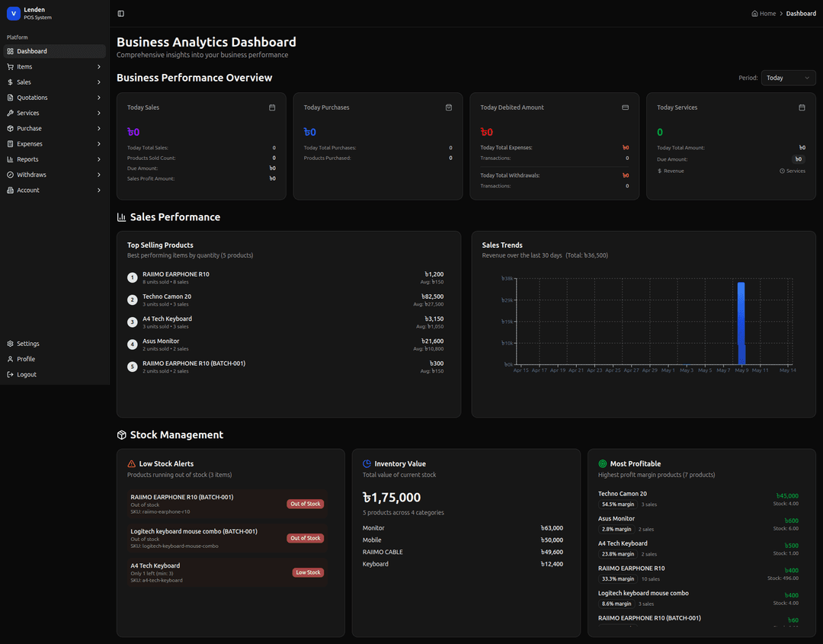Expand the Withdraws submenu chevron
The image size is (823, 644).
pyautogui.click(x=98, y=175)
